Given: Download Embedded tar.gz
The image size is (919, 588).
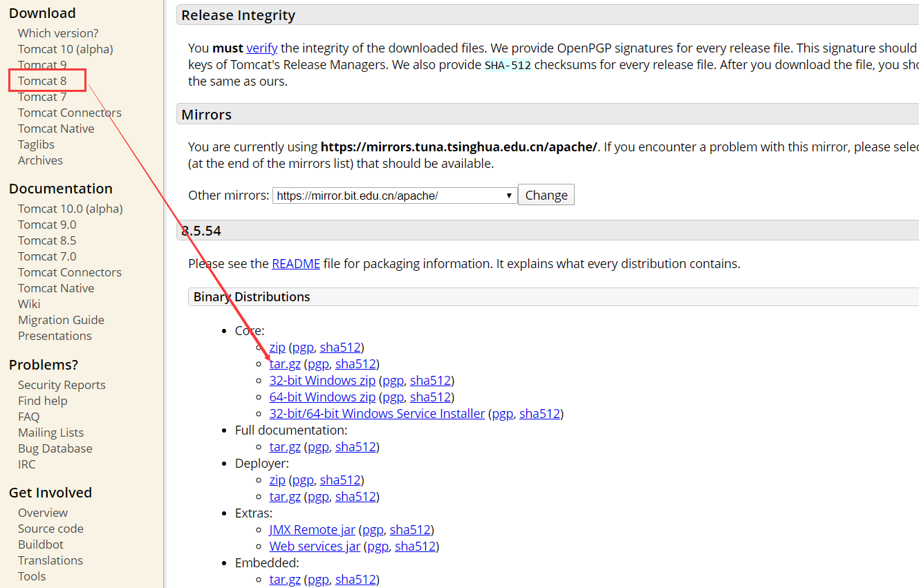Looking at the screenshot, I should (x=285, y=580).
